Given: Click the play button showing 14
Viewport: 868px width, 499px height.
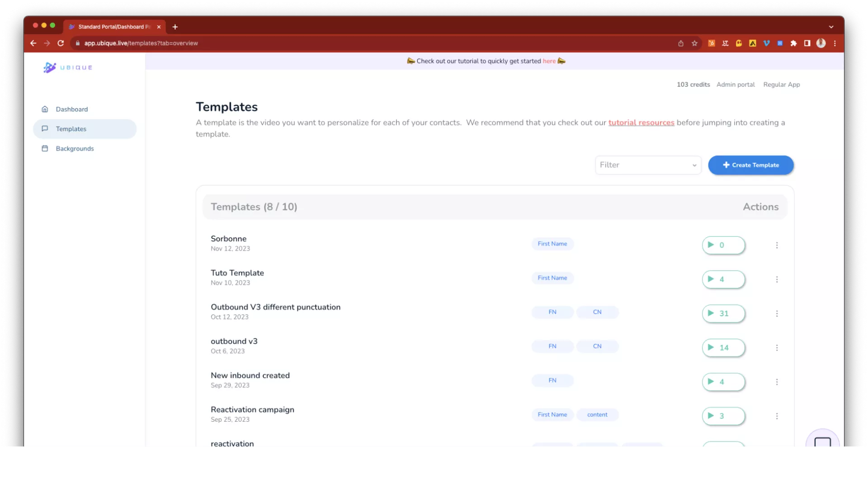Looking at the screenshot, I should click(x=723, y=348).
